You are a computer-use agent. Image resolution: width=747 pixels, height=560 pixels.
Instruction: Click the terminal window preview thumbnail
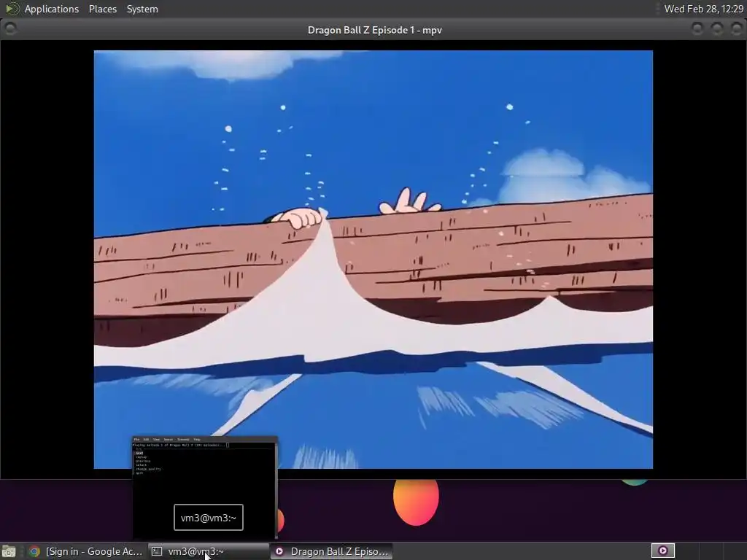tap(205, 488)
